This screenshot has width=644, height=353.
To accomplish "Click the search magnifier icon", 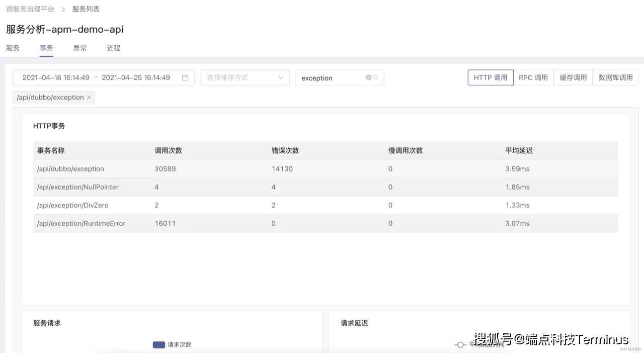I will [x=376, y=78].
